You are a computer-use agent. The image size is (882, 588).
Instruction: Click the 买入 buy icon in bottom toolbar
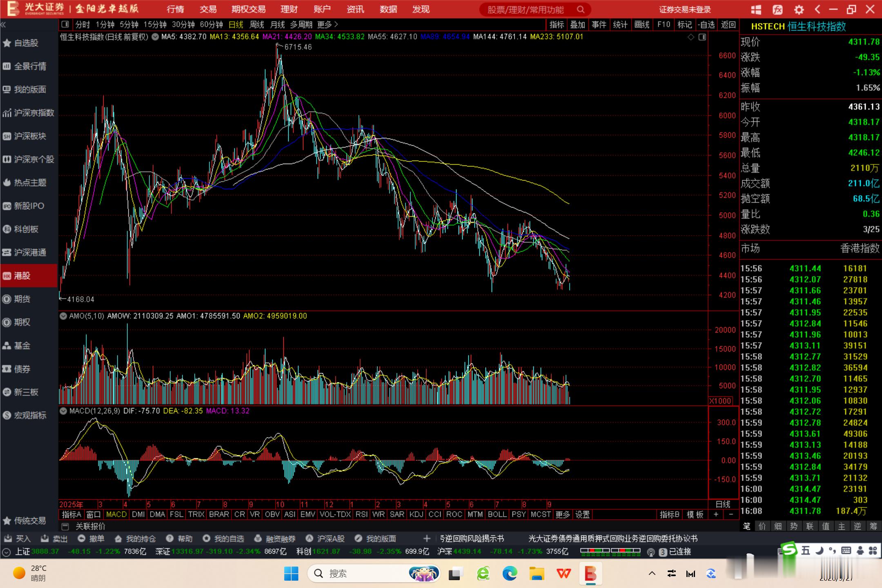(x=8, y=539)
